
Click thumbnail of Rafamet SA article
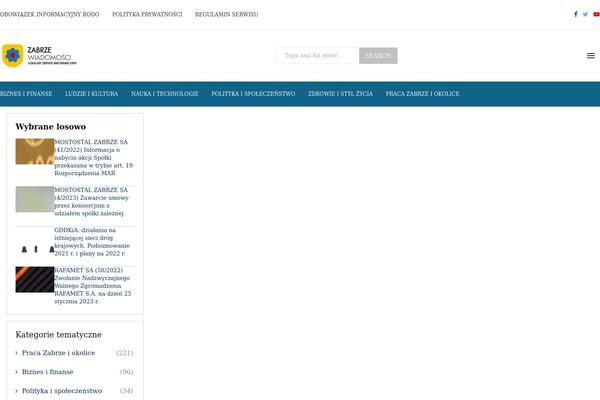35,279
